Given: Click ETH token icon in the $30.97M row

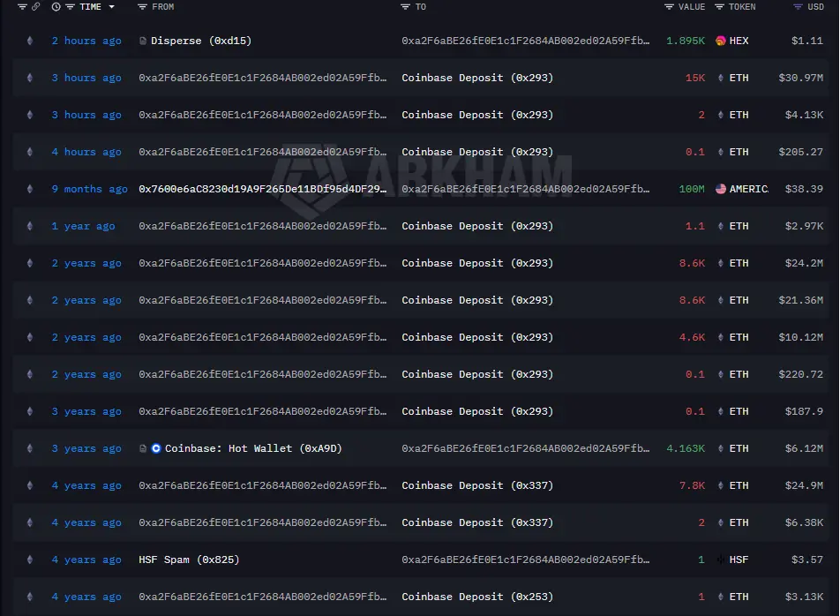Looking at the screenshot, I should pos(721,78).
